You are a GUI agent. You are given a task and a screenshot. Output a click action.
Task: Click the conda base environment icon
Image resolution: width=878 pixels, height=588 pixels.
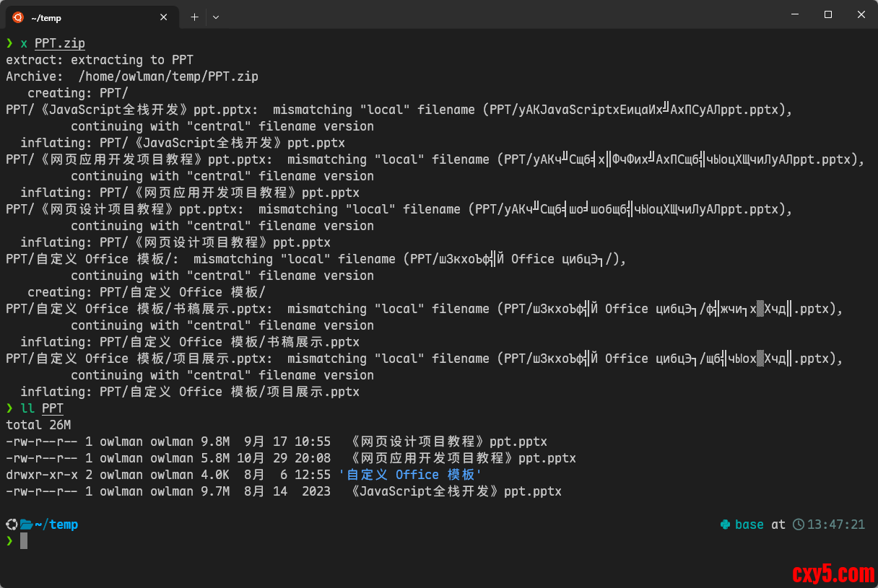point(725,525)
